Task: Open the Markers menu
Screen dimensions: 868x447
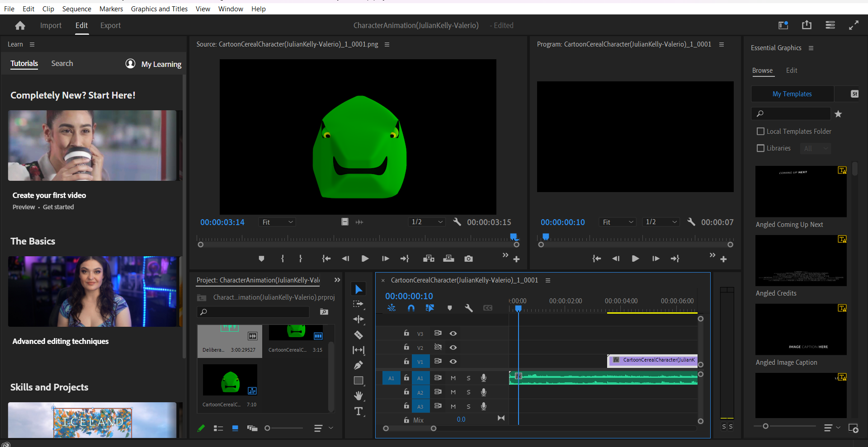Action: 111,9
